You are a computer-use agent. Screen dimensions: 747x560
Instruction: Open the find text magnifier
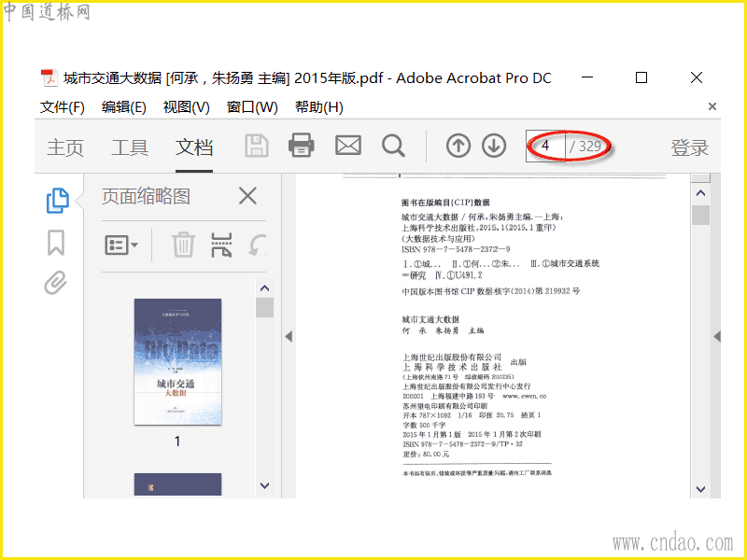393,146
